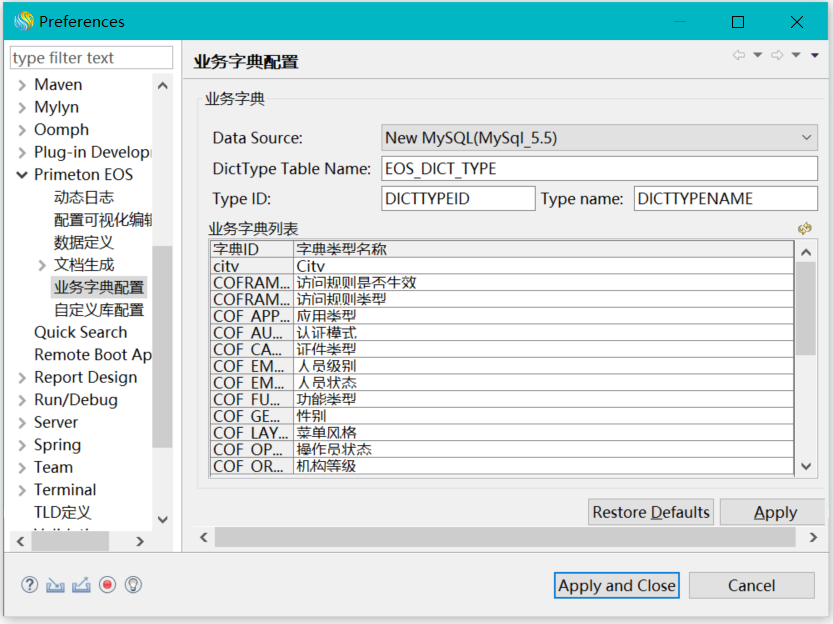Open the Data Source combo box
The height and width of the screenshot is (624, 833).
pyautogui.click(x=600, y=138)
